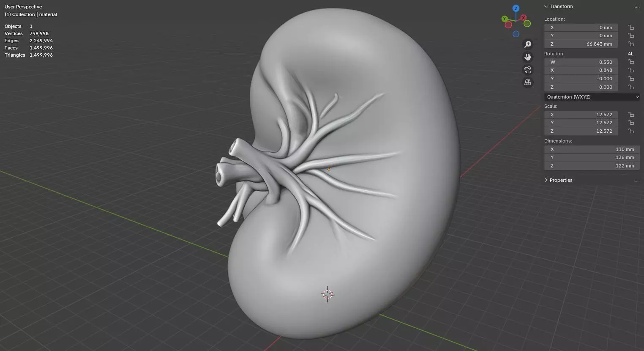The height and width of the screenshot is (351, 644).
Task: Click the 'Rotation:' section label
Action: pyautogui.click(x=554, y=54)
